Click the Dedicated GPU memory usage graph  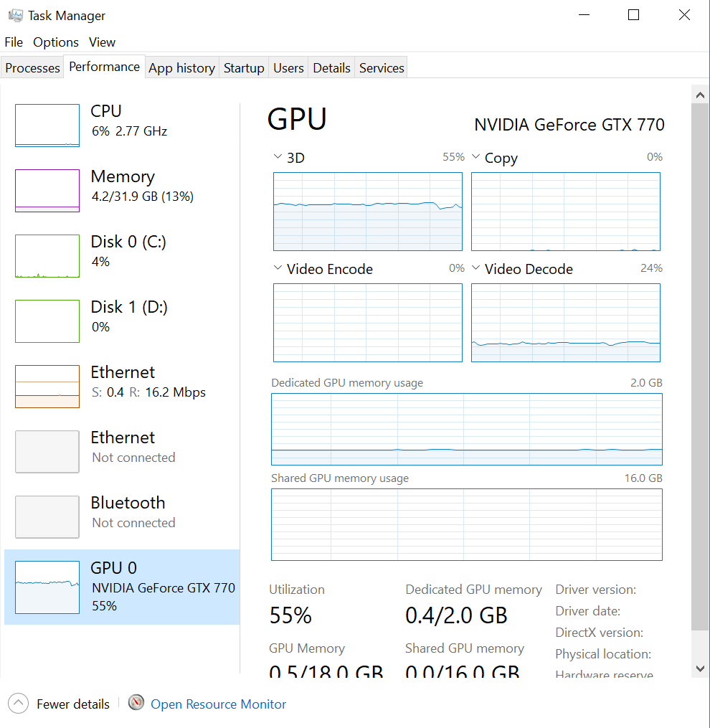pos(467,429)
